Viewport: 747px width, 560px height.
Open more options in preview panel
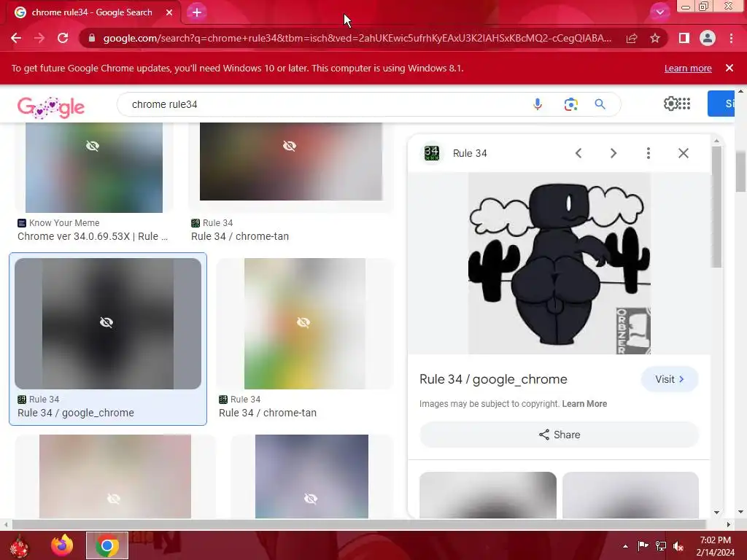(x=649, y=153)
